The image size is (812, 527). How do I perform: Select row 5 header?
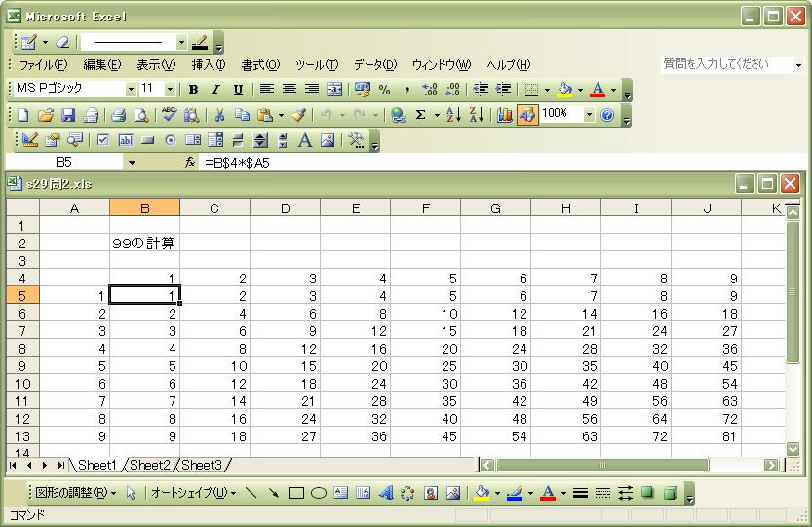(22, 295)
